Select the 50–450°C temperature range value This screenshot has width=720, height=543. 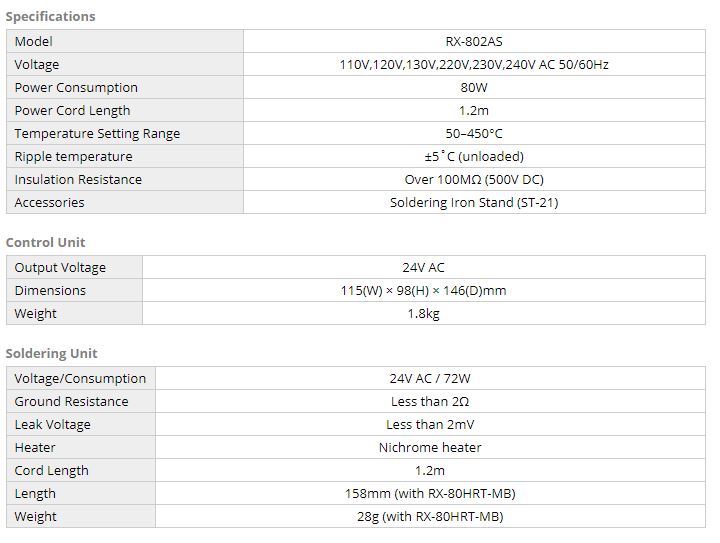coord(474,134)
